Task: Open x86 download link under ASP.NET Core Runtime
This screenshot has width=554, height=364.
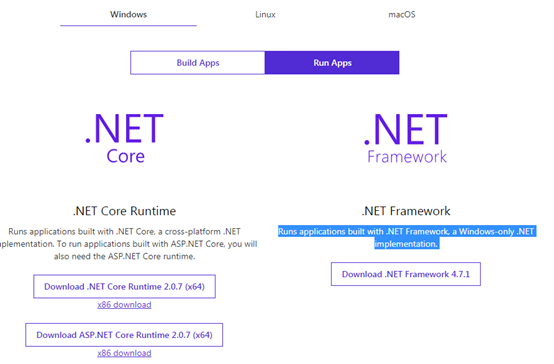Action: coord(124,353)
